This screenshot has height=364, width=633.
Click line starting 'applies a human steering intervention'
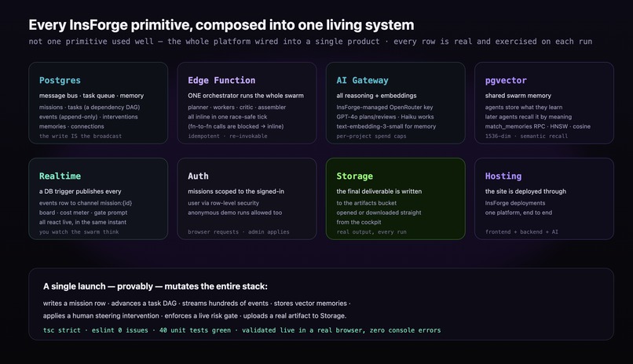[x=195, y=316]
